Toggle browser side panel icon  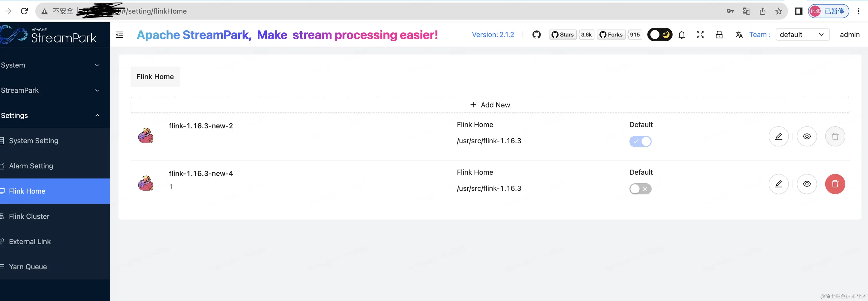click(x=799, y=11)
